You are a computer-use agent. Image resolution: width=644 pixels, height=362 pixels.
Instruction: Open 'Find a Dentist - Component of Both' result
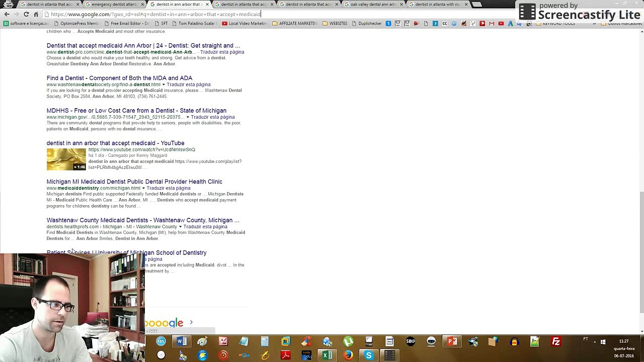pyautogui.click(x=119, y=78)
